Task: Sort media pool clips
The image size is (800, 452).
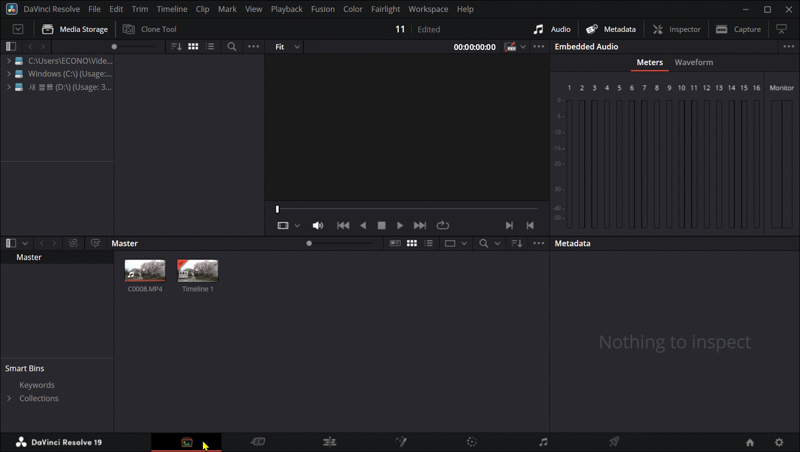Action: point(517,243)
